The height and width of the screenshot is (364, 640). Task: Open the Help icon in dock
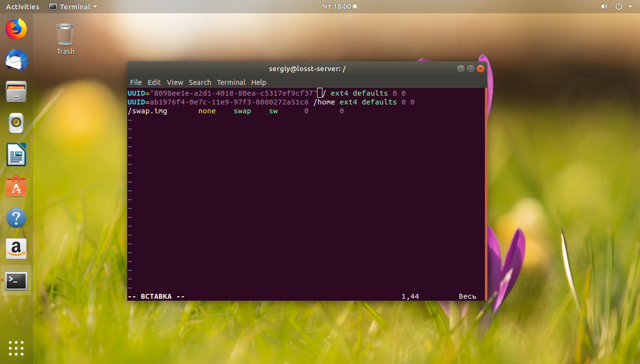coord(16,218)
